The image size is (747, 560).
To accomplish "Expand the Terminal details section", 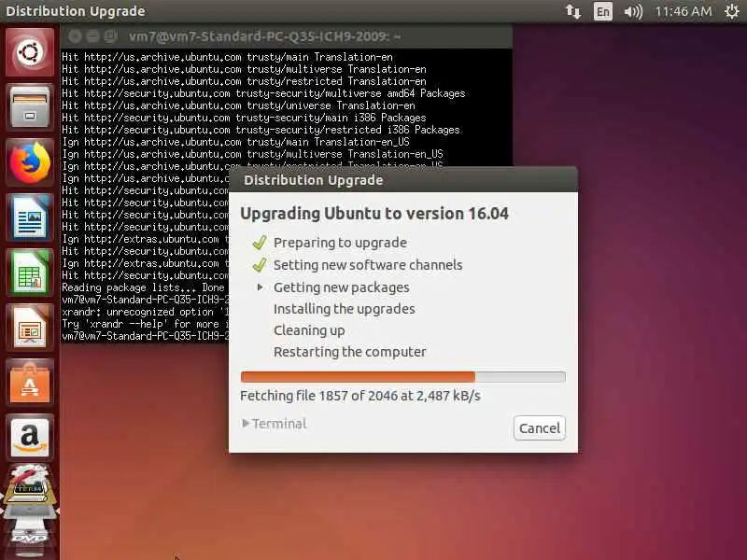I will pos(275,424).
